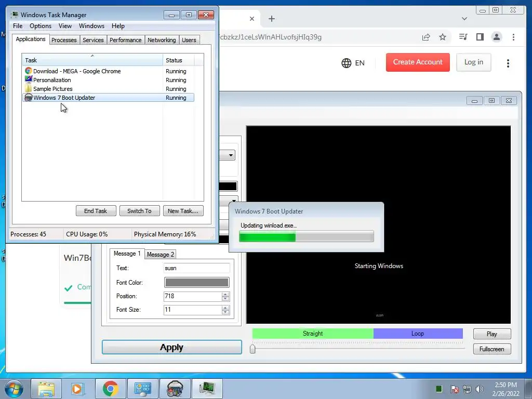Click the red Create Account button
Image resolution: width=532 pixels, height=399 pixels.
pyautogui.click(x=418, y=62)
